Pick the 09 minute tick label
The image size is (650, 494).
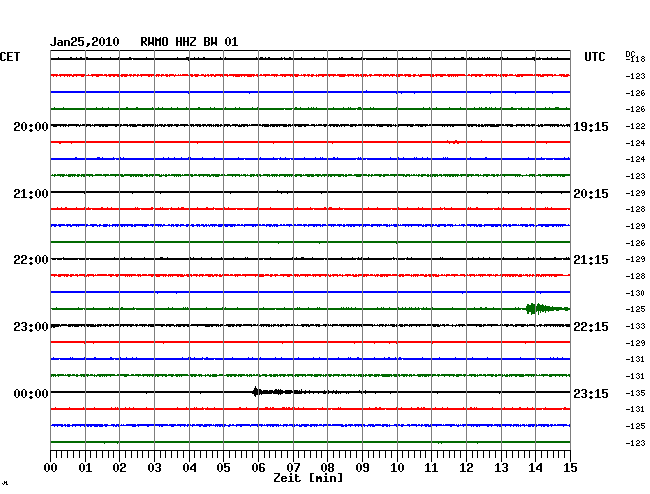[362, 467]
